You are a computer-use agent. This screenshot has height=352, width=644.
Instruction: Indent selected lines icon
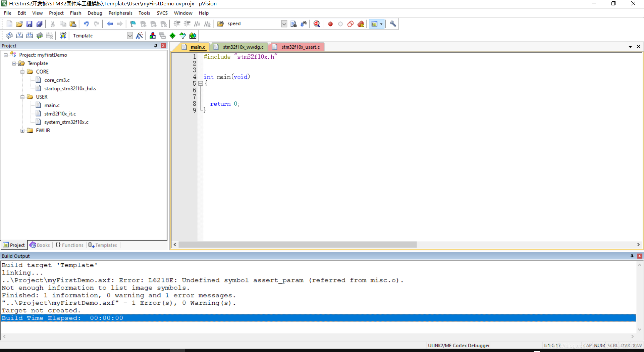click(177, 24)
